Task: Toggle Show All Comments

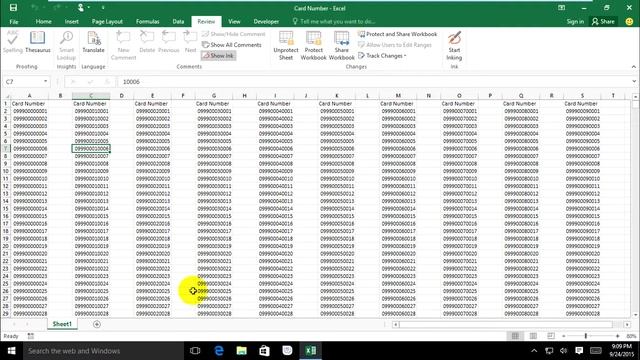Action: [232, 44]
